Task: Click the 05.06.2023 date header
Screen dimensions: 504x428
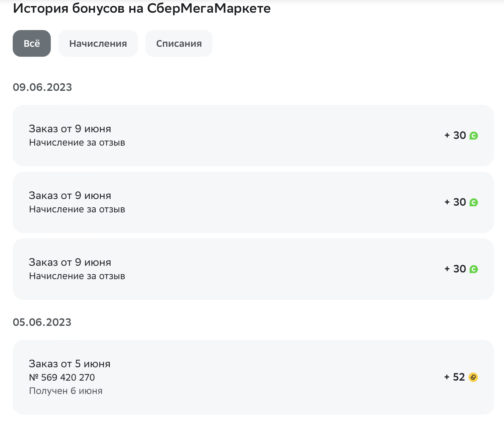Action: coord(42,322)
